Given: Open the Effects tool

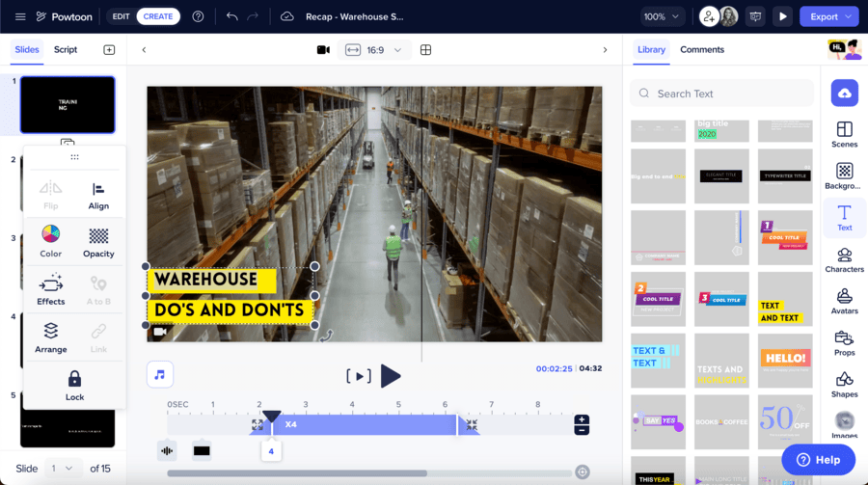Looking at the screenshot, I should coord(50,289).
